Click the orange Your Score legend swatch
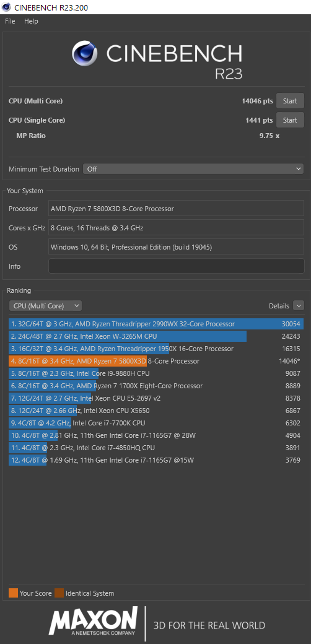The width and height of the screenshot is (311, 644). coord(13,593)
